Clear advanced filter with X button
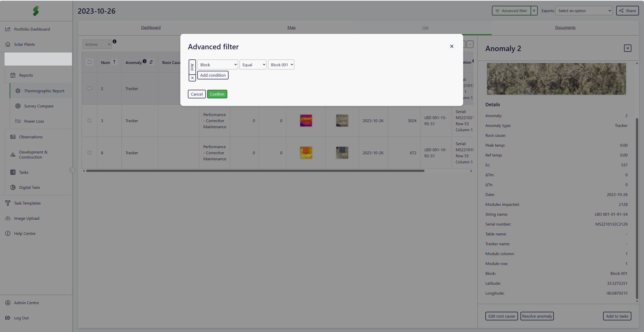The height and width of the screenshot is (332, 644). coord(534,11)
